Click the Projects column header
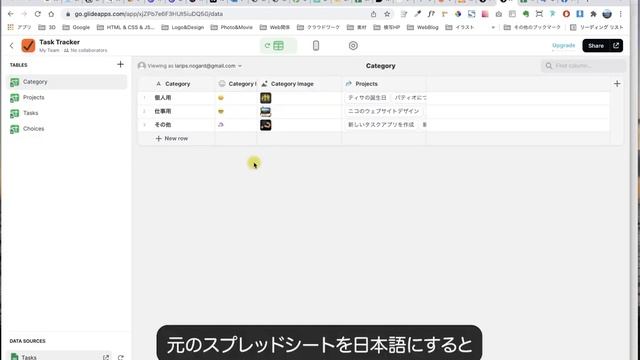Viewport: 640px width, 360px height. (384, 84)
